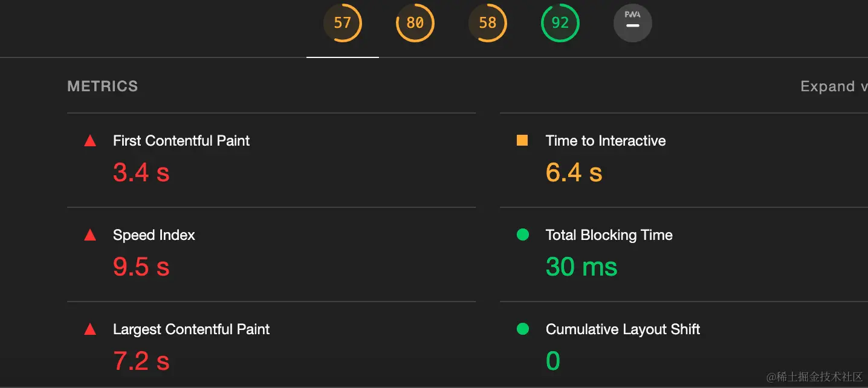Open the PWA category gauge
Image resolution: width=868 pixels, height=388 pixels.
tap(633, 23)
